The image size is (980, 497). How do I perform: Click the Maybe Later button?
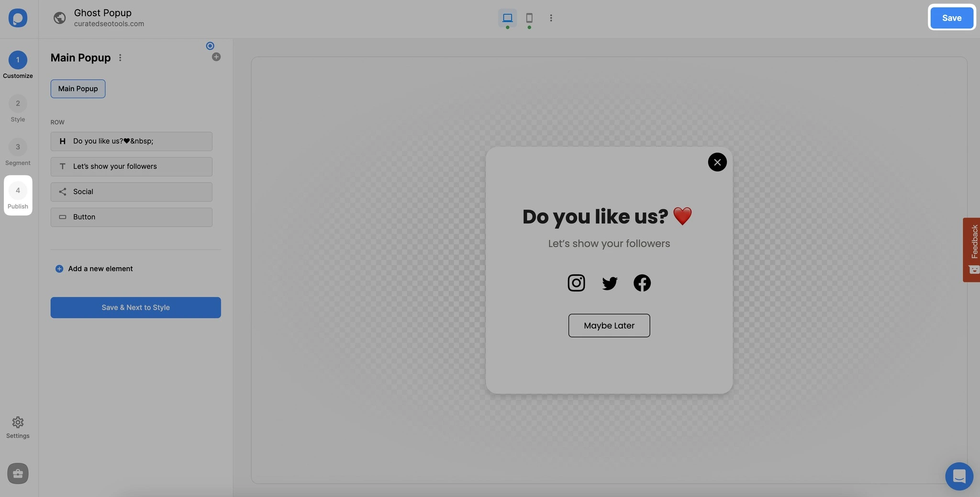pyautogui.click(x=609, y=326)
